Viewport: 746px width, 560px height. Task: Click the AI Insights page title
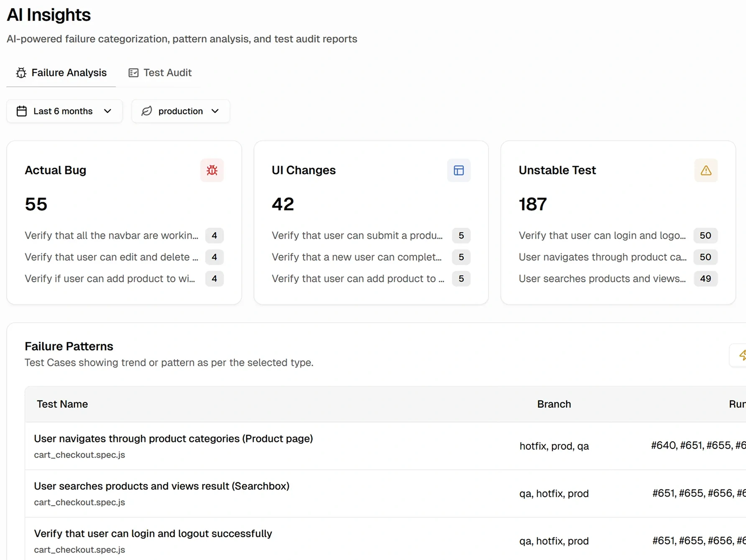pos(49,15)
